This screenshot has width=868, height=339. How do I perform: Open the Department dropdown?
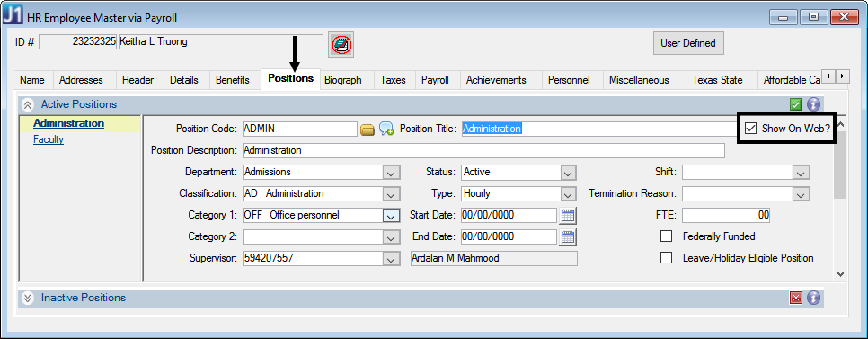392,173
